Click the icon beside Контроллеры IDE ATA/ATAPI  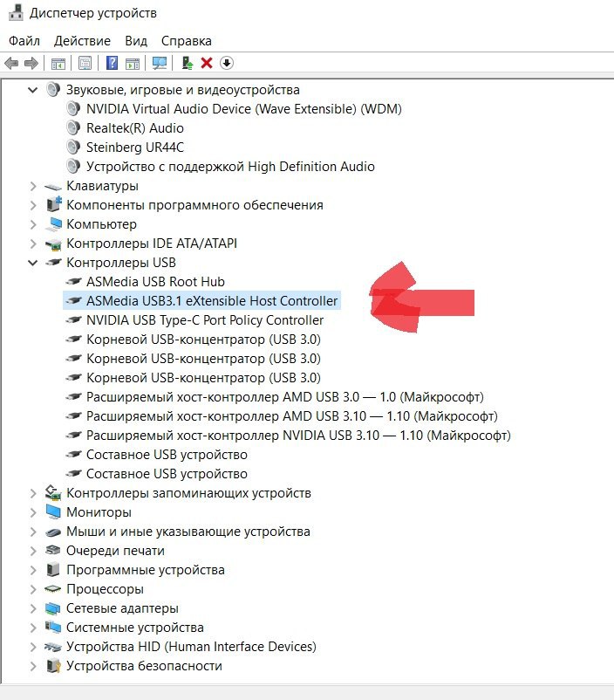[x=53, y=244]
